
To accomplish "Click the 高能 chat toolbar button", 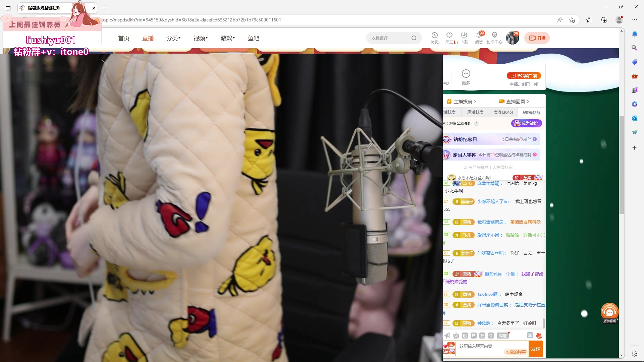I will pos(502,336).
